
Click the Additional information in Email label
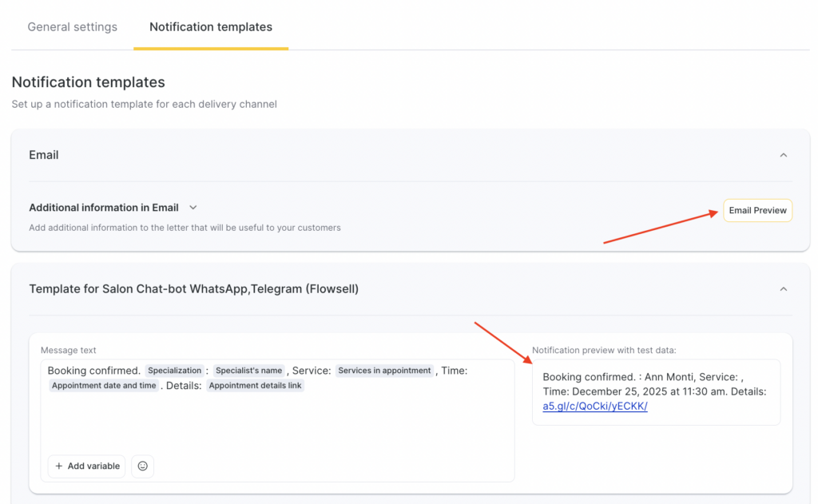click(x=104, y=208)
